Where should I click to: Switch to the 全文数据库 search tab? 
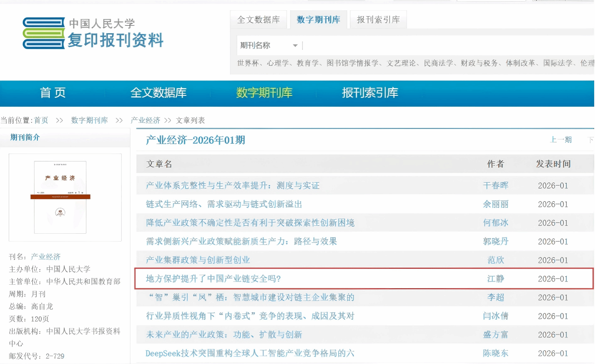pos(258,20)
